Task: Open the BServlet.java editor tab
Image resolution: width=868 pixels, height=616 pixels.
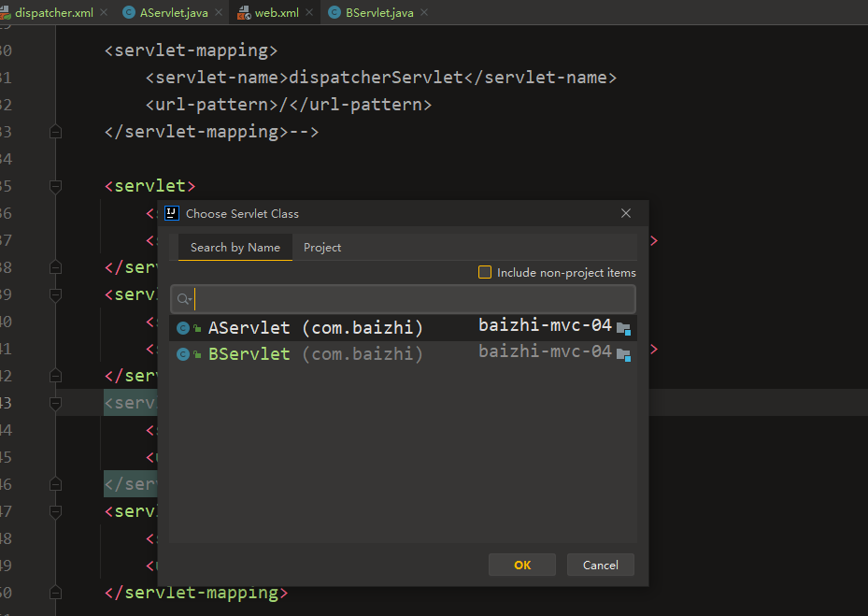Action: click(379, 12)
